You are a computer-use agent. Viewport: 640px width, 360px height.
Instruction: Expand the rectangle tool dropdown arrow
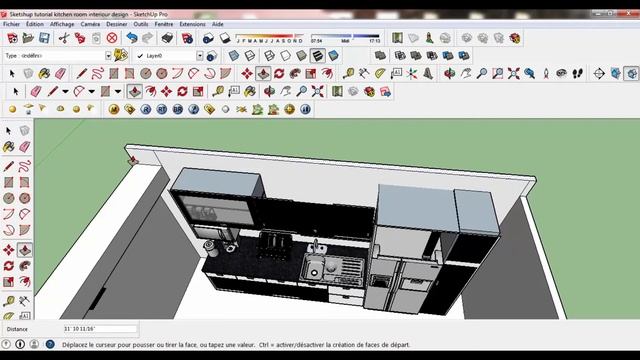(118, 91)
